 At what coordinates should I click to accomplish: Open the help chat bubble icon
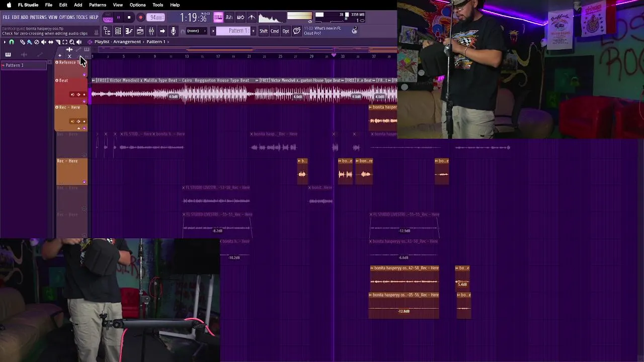tap(297, 31)
